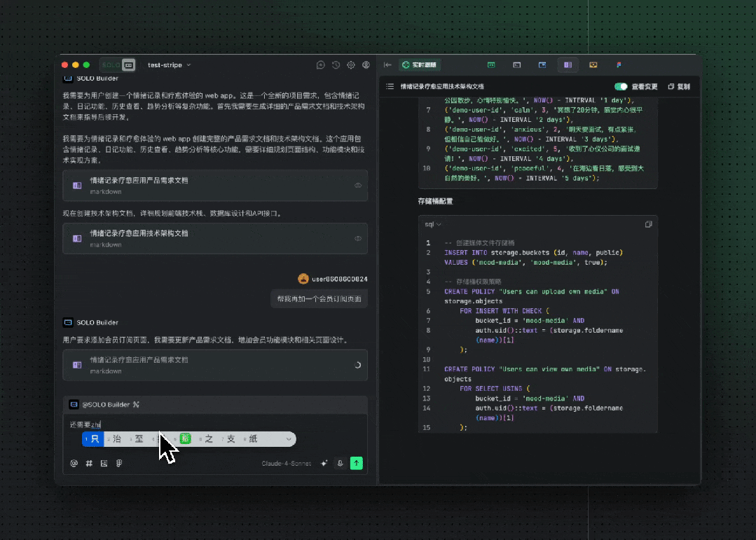Open settings via the gear icon
This screenshot has width=756, height=540.
point(351,64)
